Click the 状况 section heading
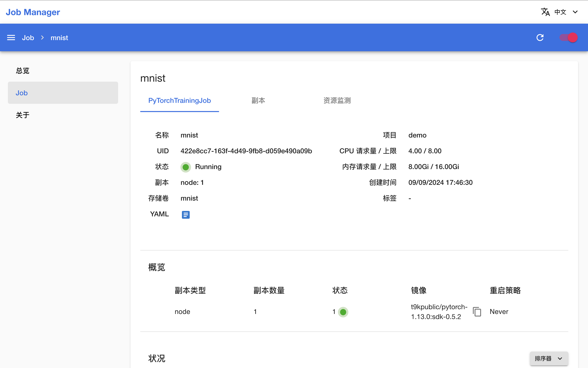Screen dimensions: 588x368 tap(157, 358)
